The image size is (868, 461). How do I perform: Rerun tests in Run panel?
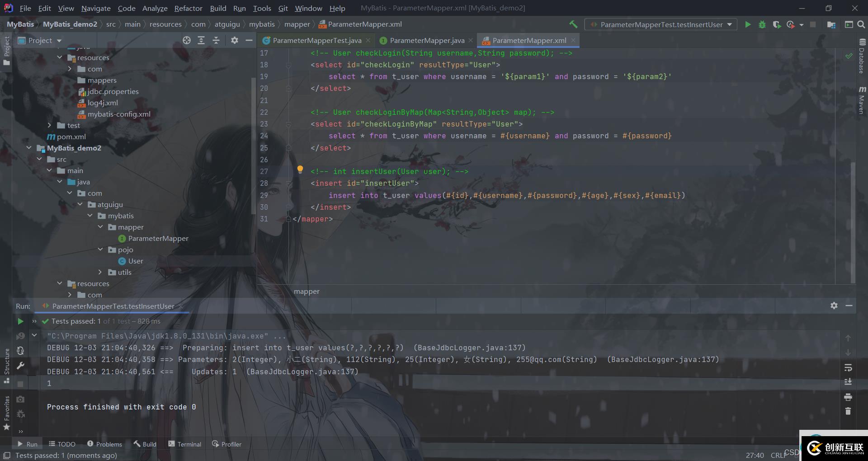20,321
